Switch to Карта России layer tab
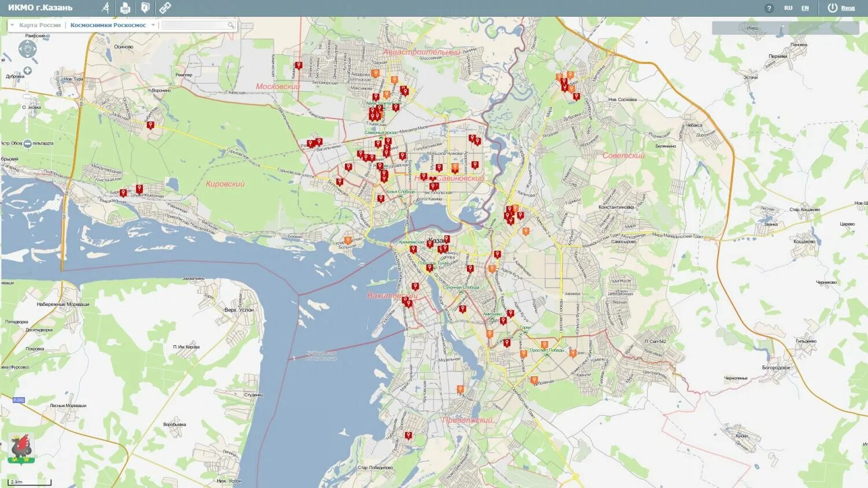868x488 pixels. click(40, 25)
